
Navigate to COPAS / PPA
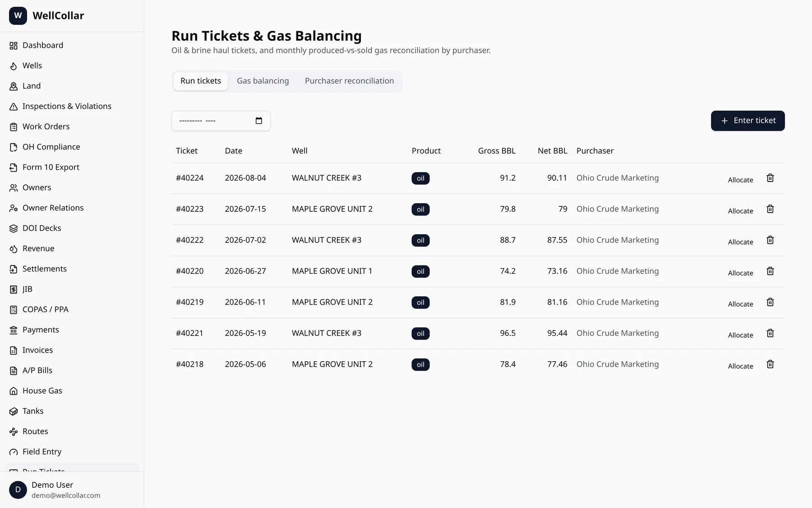tap(72, 309)
